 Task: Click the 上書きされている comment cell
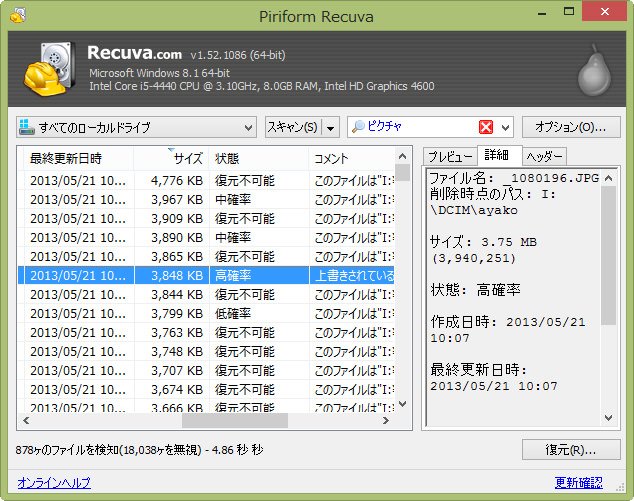(352, 275)
